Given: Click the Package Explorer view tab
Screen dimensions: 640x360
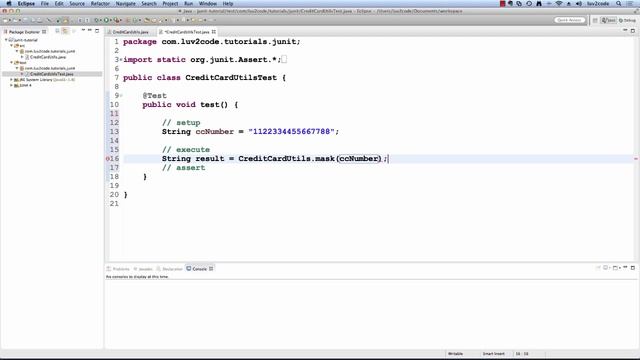Looking at the screenshot, I should (24, 31).
